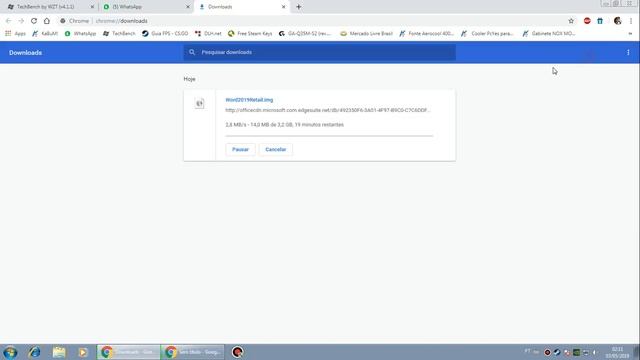Click the taskbar clock and date
640x360 pixels.
pyautogui.click(x=618, y=352)
